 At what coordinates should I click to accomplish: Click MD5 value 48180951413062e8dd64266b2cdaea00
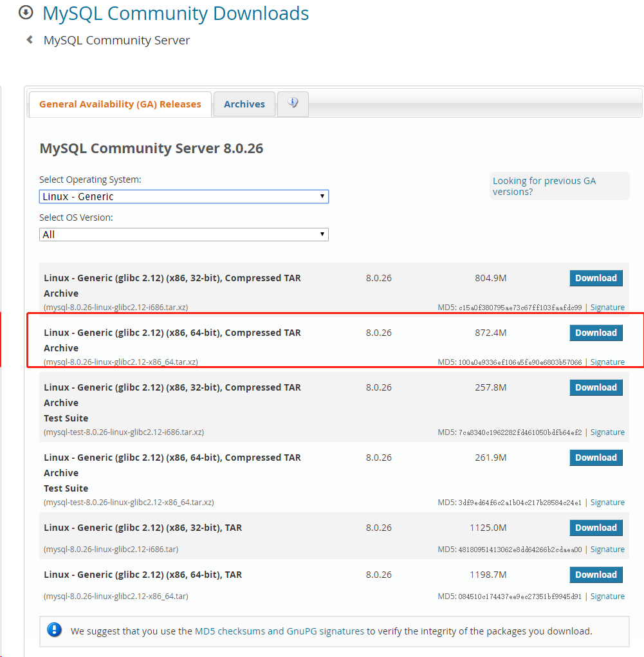(520, 550)
